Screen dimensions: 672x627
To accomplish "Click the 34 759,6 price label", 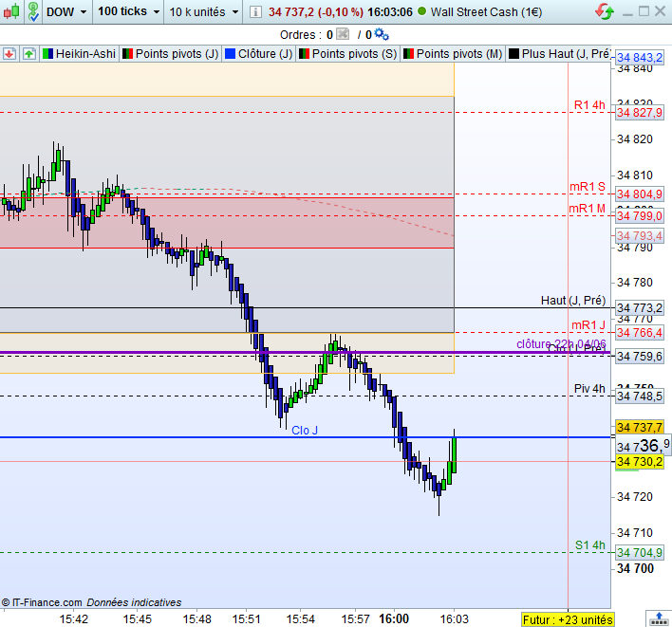I will click(x=640, y=357).
